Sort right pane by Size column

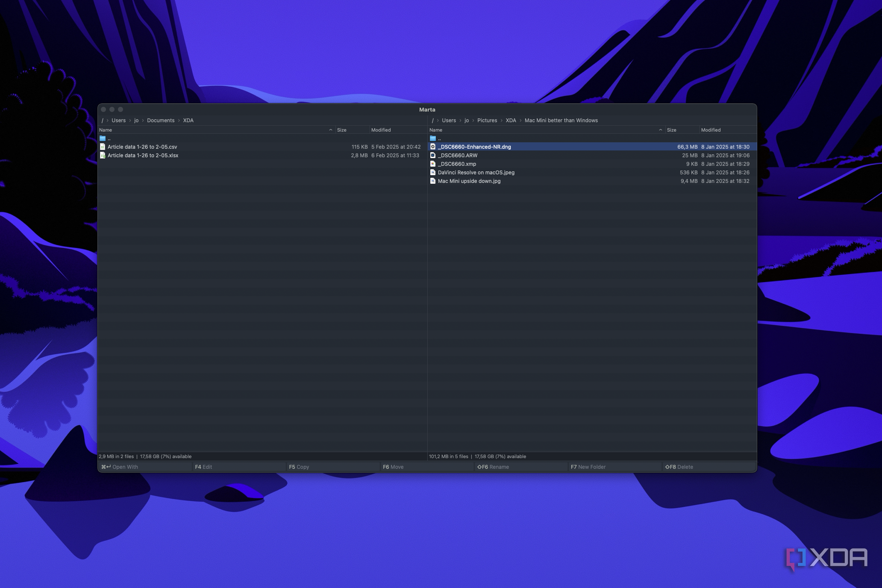click(672, 130)
